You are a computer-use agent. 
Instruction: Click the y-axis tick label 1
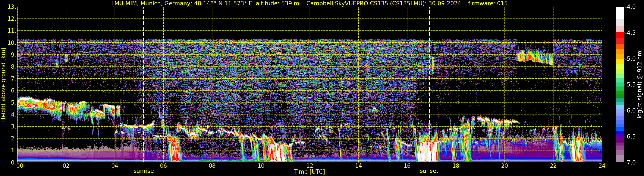pos(13,151)
